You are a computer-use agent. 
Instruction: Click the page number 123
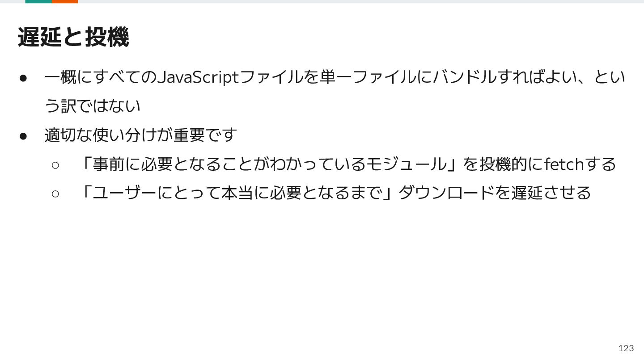click(626, 348)
